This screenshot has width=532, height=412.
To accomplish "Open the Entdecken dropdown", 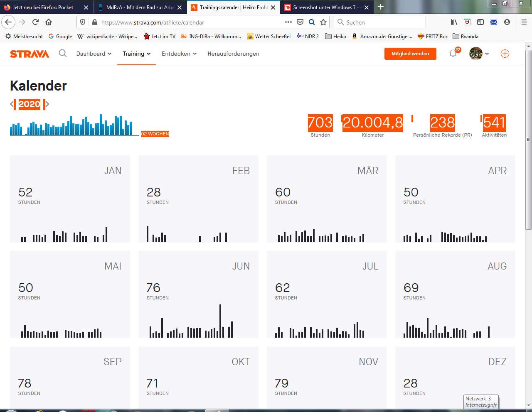I will tap(179, 54).
